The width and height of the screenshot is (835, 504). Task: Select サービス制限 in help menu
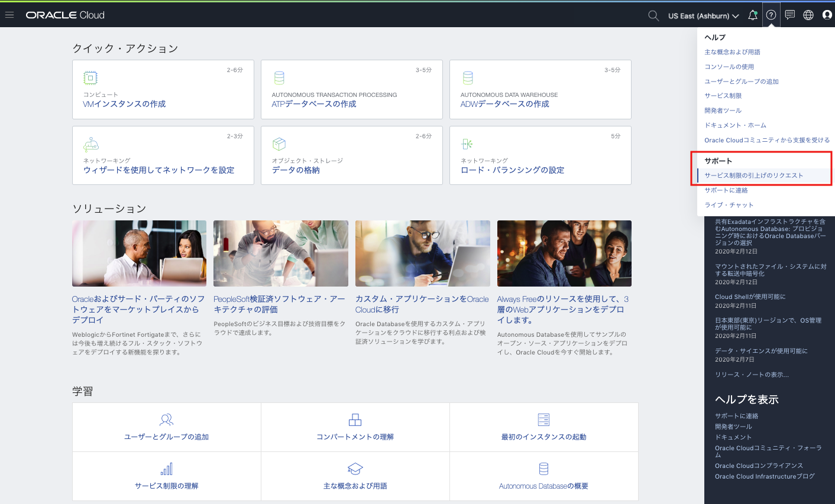723,96
